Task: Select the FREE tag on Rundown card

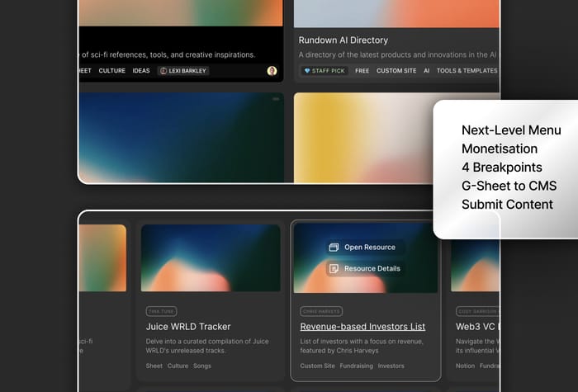Action: (x=362, y=71)
